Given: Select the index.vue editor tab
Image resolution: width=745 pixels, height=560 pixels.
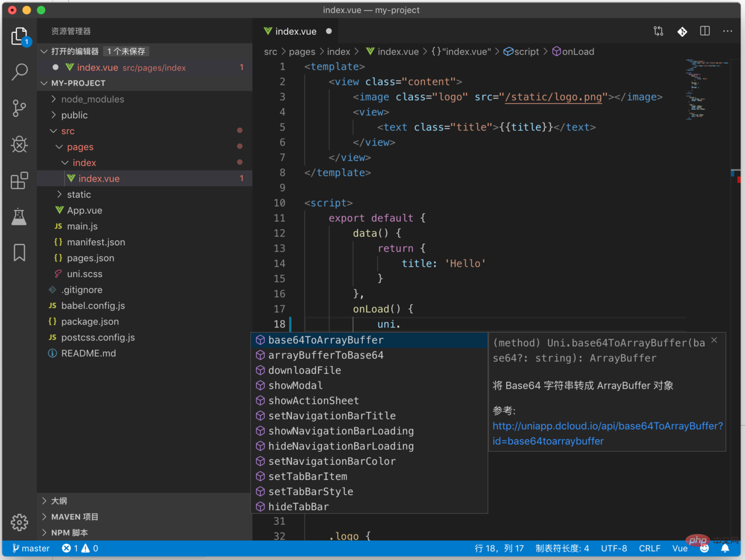Looking at the screenshot, I should 296,31.
